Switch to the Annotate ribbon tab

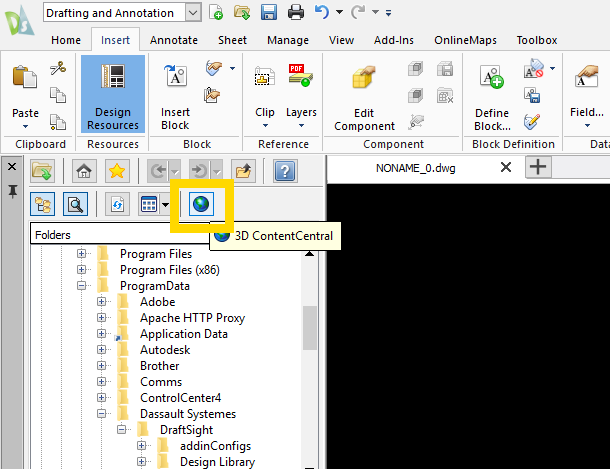174,40
